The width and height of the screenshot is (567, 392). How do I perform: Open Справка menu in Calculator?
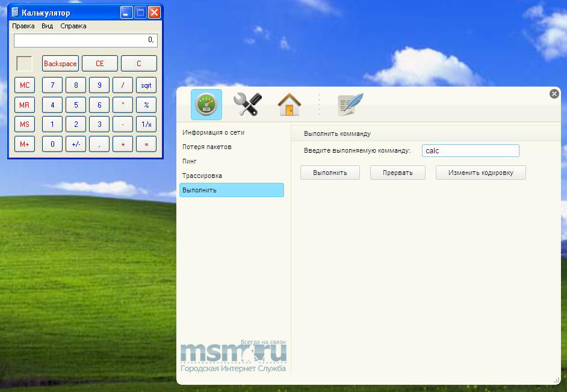tap(73, 26)
